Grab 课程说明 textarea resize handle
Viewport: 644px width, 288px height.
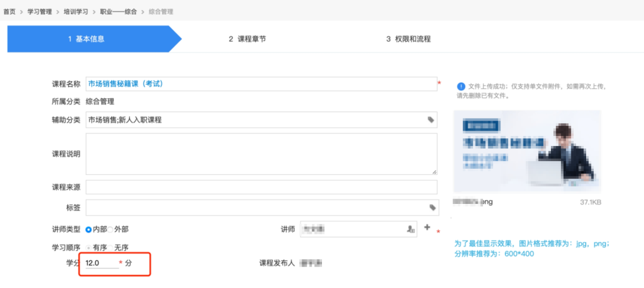[434, 172]
